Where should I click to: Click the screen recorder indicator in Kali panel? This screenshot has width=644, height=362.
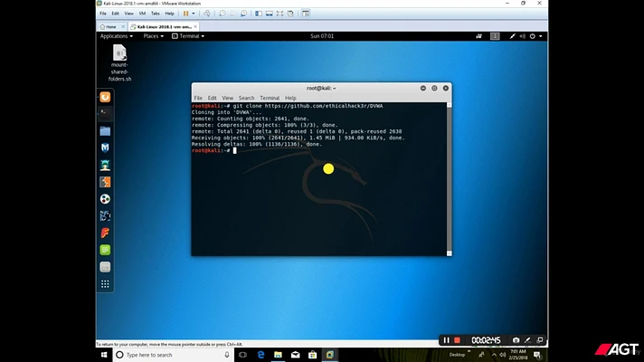coord(478,36)
